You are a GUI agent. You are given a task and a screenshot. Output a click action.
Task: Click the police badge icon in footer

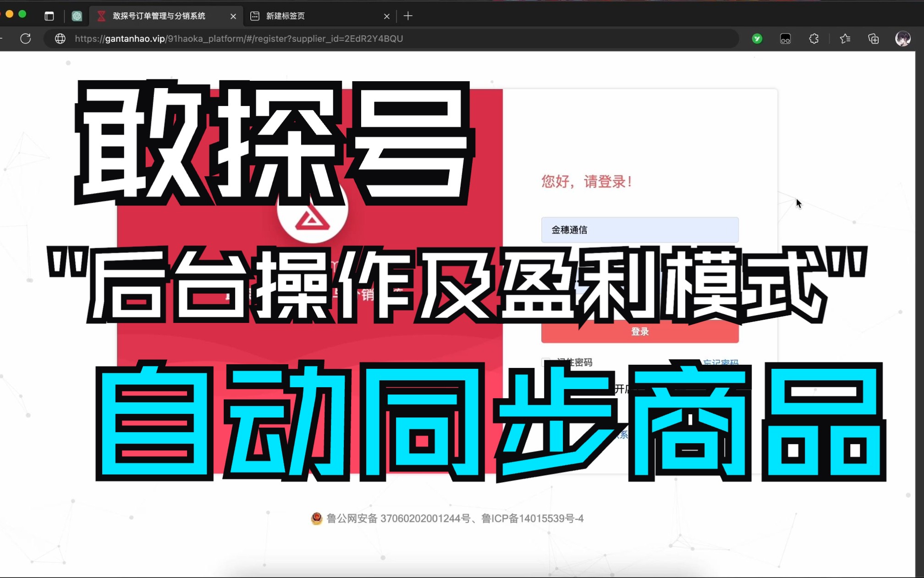tap(317, 518)
